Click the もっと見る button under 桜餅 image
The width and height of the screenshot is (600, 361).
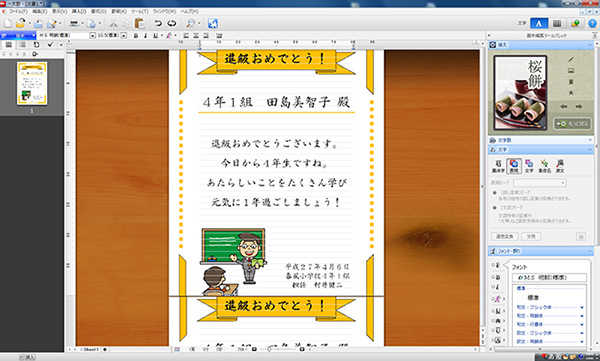[x=572, y=124]
